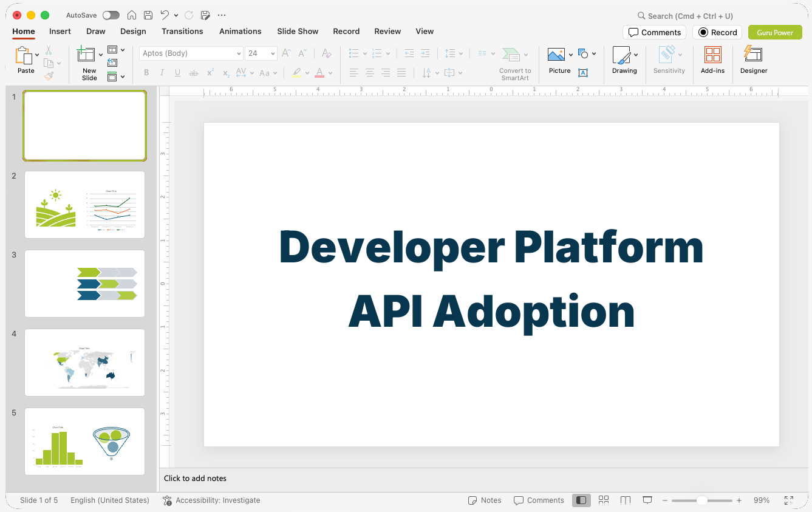The width and height of the screenshot is (812, 512).
Task: Fit slide to current window icon
Action: (x=788, y=500)
